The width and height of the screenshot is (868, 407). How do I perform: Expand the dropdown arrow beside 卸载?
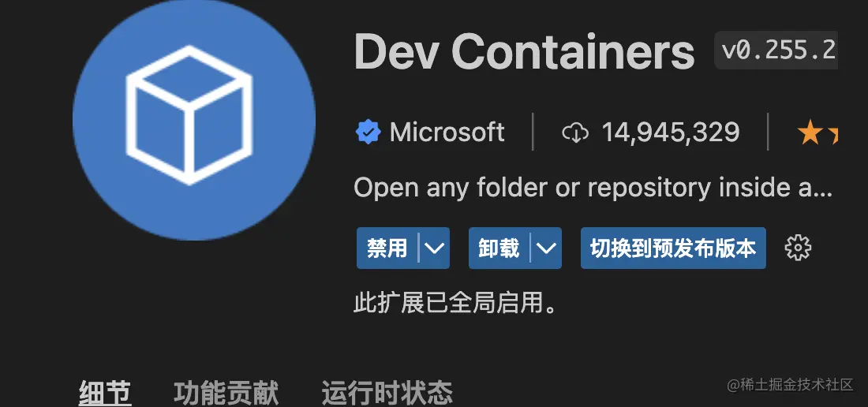546,248
